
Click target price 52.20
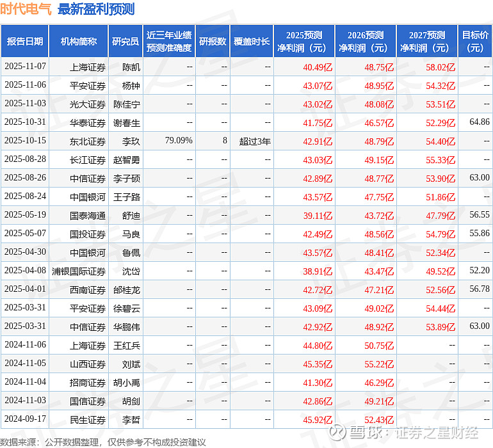coord(480,270)
